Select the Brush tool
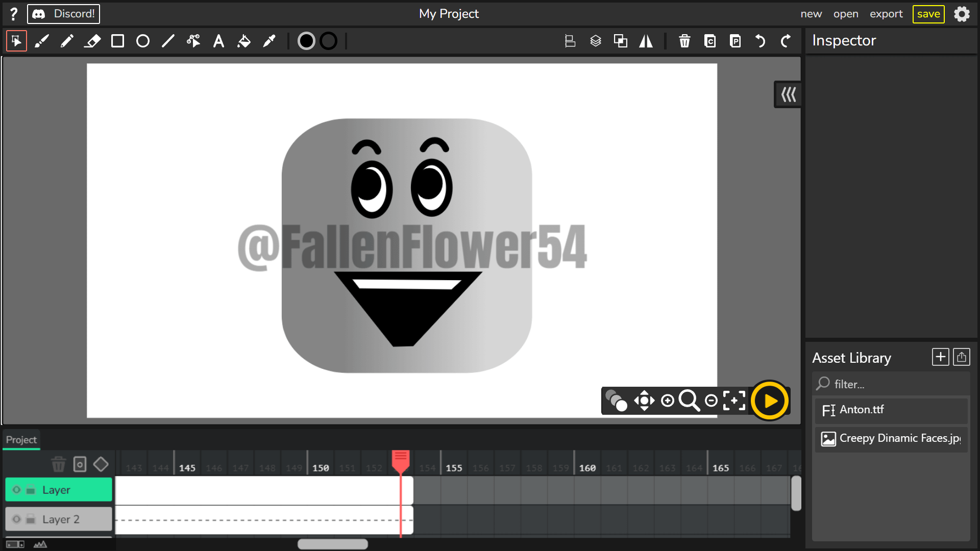This screenshot has width=980, height=551. 42,41
